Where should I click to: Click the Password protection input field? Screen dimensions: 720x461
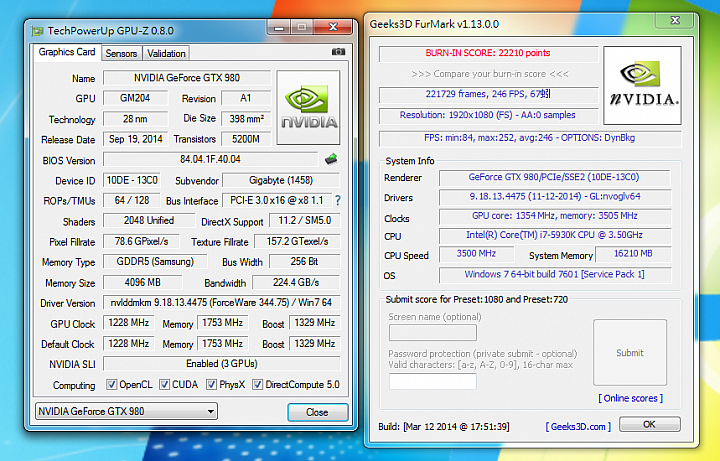coord(433,381)
